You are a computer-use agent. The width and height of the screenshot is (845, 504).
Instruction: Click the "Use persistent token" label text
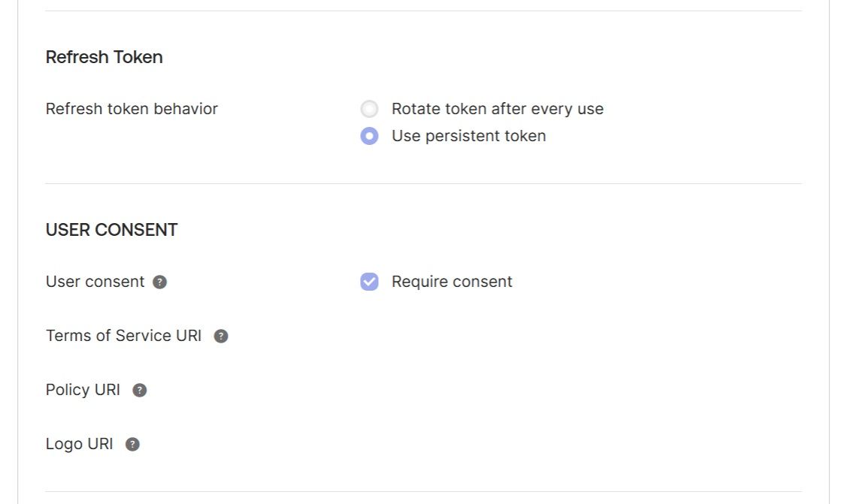(x=468, y=136)
